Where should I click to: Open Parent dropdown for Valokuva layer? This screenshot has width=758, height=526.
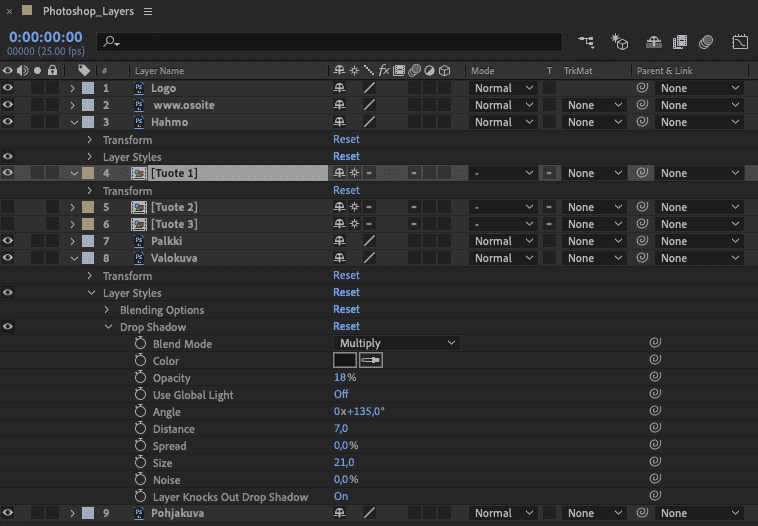699,258
